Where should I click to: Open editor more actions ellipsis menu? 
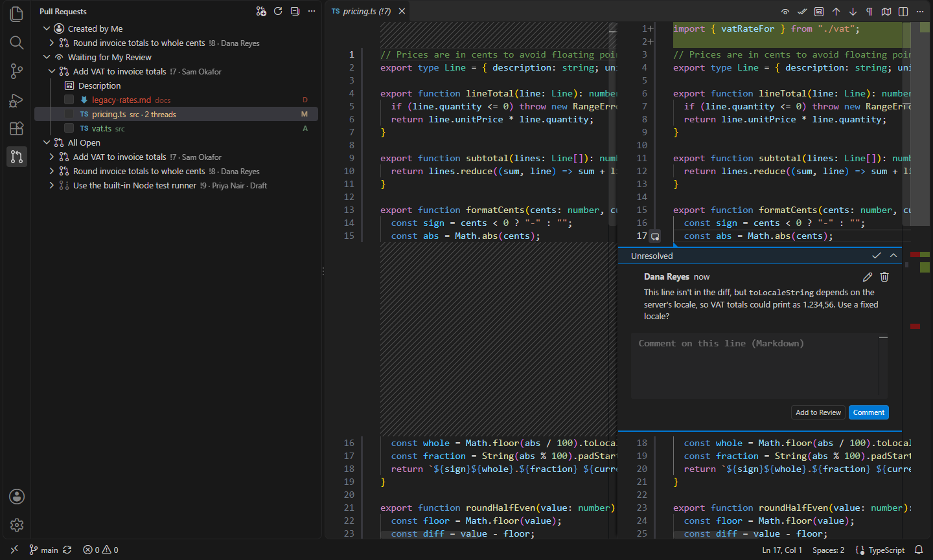click(920, 12)
